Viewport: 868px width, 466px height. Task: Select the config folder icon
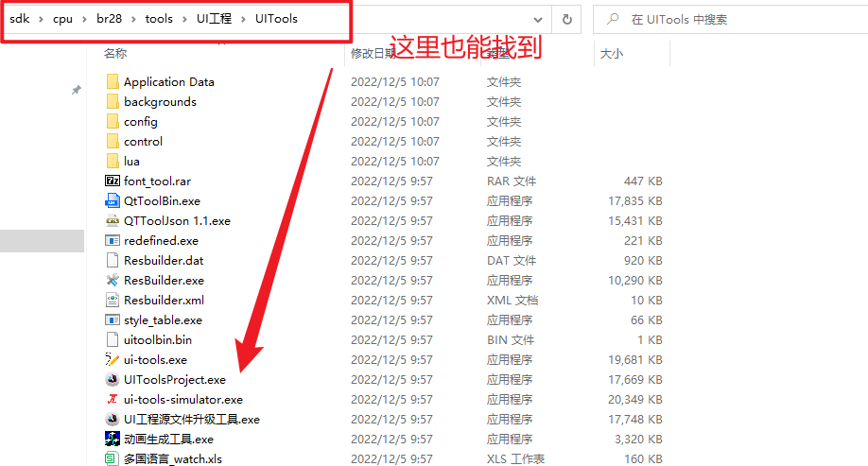(113, 122)
